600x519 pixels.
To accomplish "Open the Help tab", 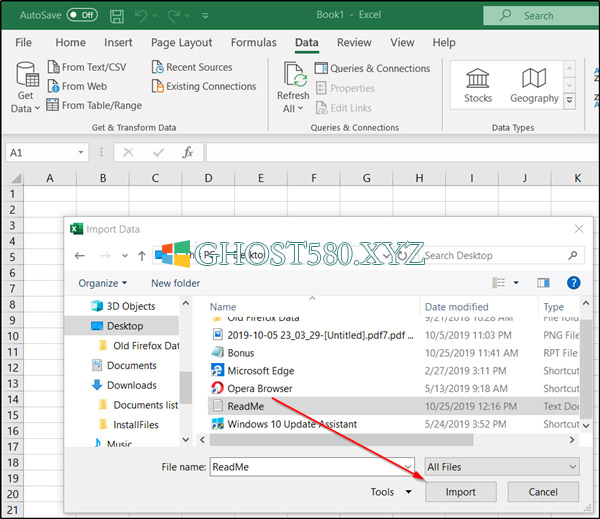I will point(444,42).
